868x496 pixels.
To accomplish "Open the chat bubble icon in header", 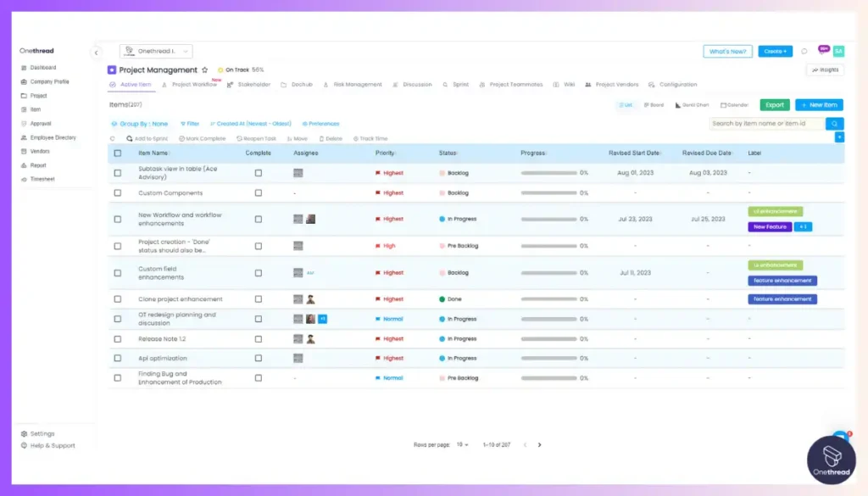I will [804, 52].
